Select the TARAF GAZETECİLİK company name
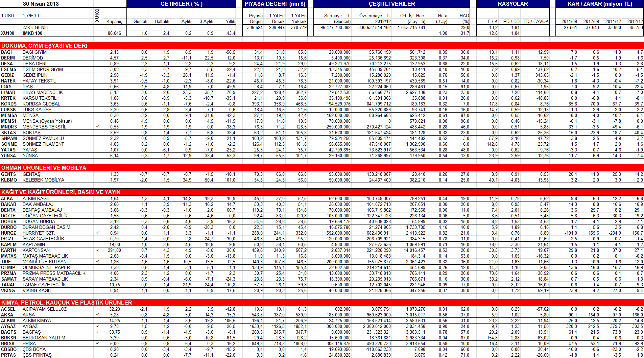 pyautogui.click(x=44, y=285)
